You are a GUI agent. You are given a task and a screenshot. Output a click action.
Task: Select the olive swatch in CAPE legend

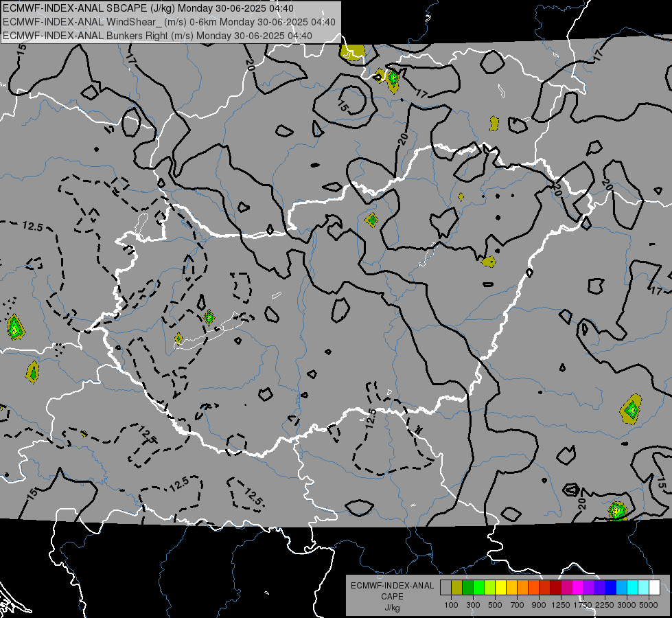coord(456,587)
